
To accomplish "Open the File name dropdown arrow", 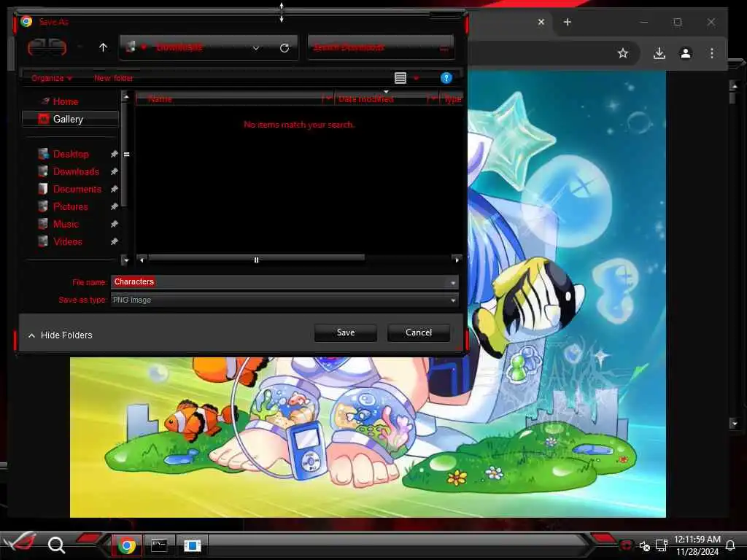I will 453,282.
